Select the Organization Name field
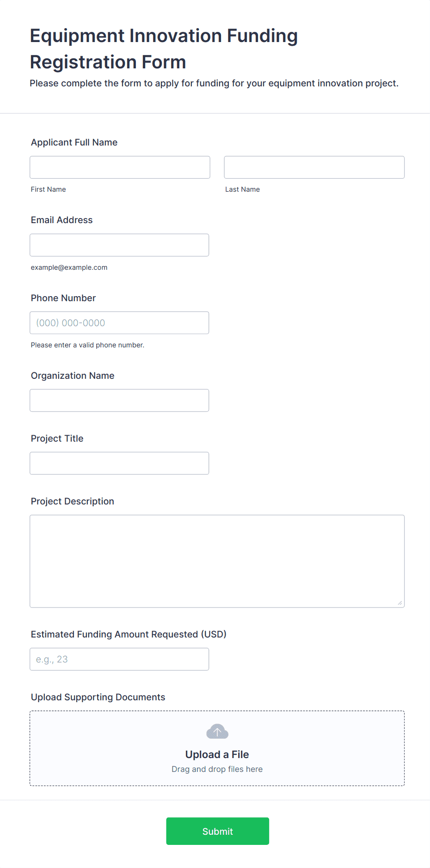430x868 pixels. pyautogui.click(x=119, y=401)
